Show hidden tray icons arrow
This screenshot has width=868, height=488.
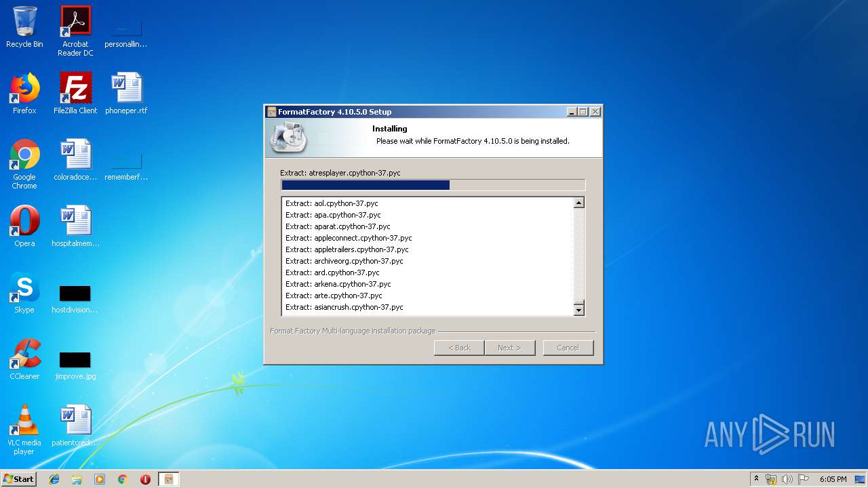756,479
